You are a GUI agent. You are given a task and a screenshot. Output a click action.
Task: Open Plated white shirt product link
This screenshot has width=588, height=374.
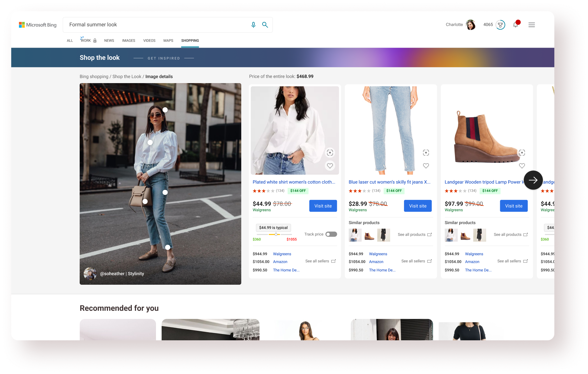tap(294, 182)
